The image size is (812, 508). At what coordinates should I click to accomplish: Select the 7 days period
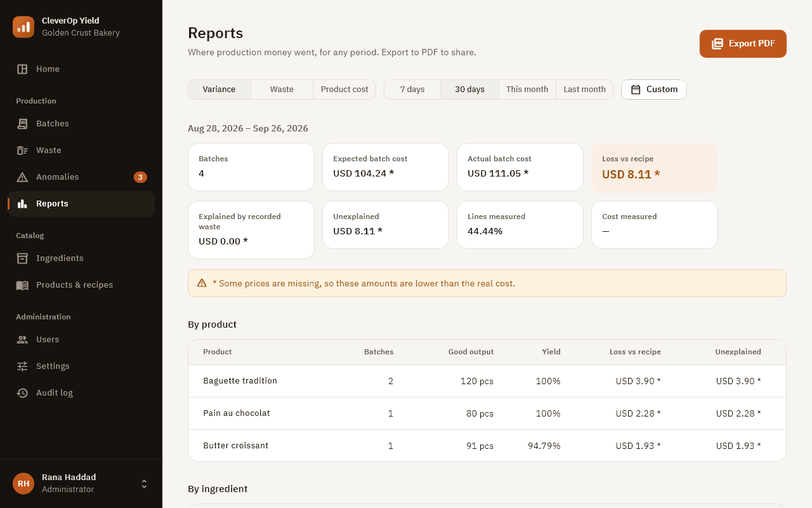[412, 90]
